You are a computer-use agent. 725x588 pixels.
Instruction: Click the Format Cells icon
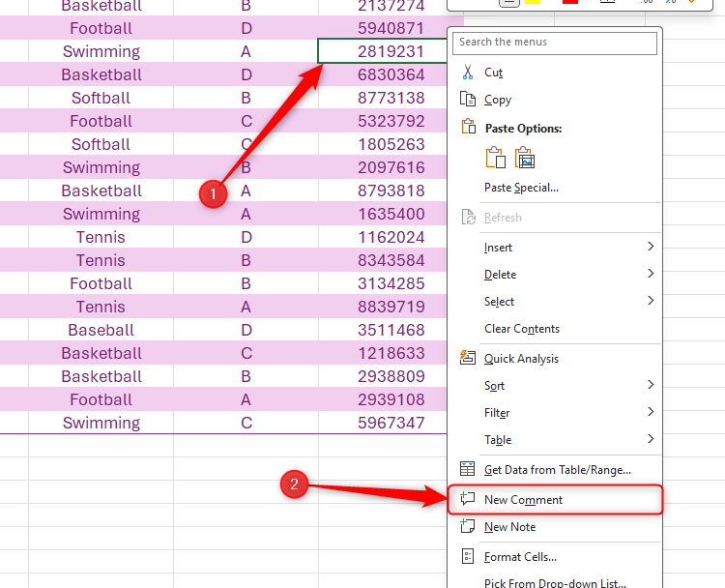(x=468, y=557)
